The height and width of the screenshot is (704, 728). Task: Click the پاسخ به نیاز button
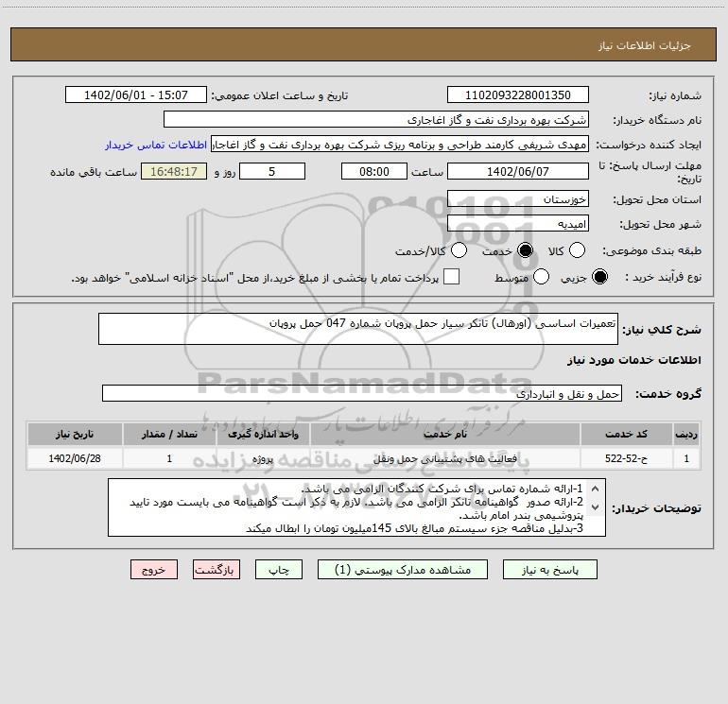550,570
